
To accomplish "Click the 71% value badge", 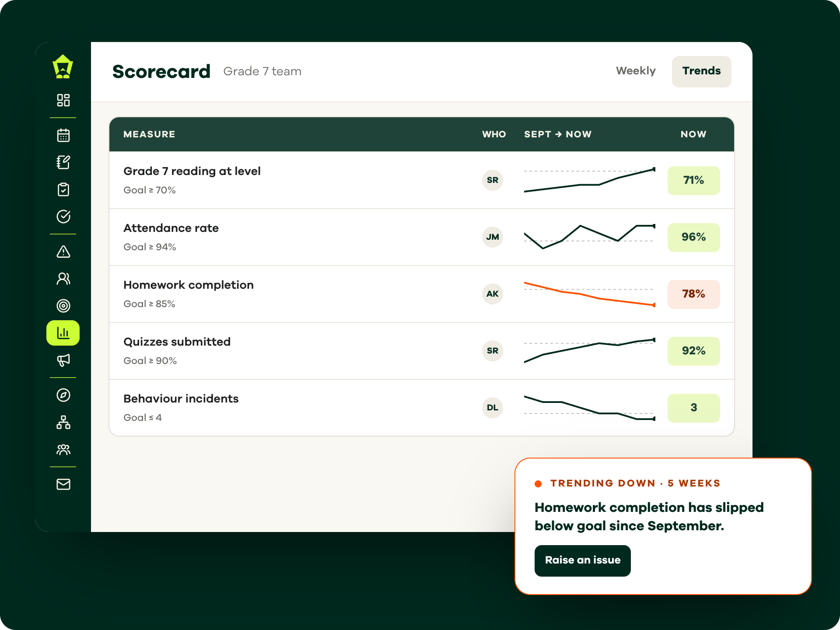I will point(693,180).
